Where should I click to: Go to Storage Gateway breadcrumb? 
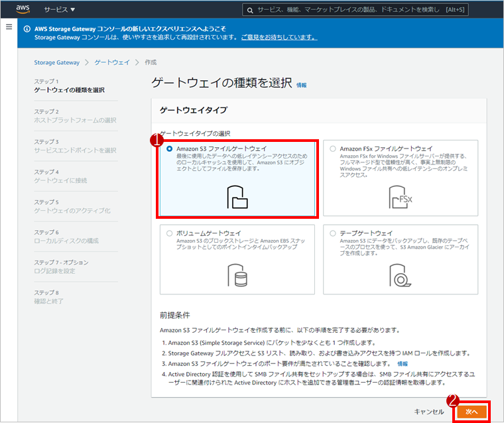tap(57, 62)
